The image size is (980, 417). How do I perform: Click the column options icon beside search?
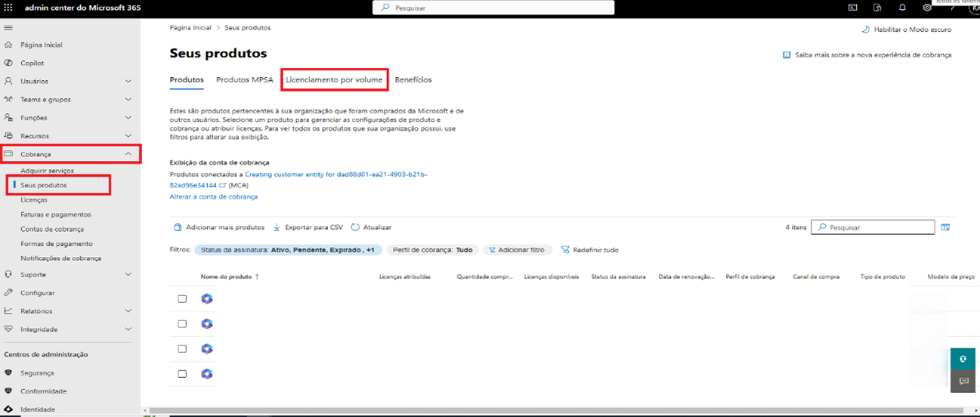coord(945,227)
